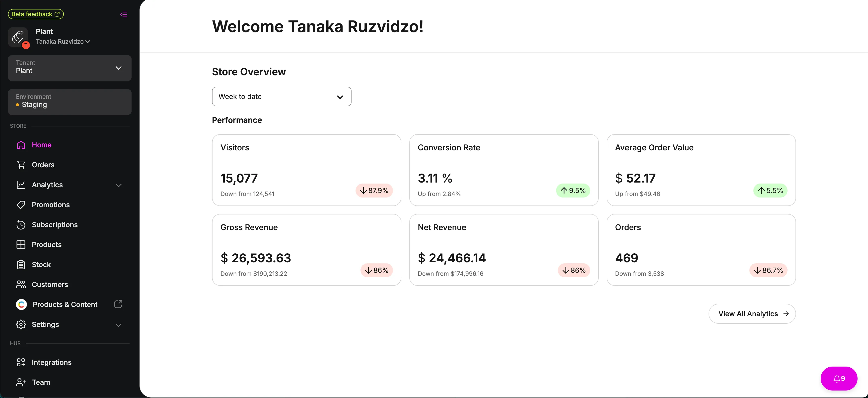Click the Team add-user icon
Image resolution: width=868 pixels, height=398 pixels.
21,383
